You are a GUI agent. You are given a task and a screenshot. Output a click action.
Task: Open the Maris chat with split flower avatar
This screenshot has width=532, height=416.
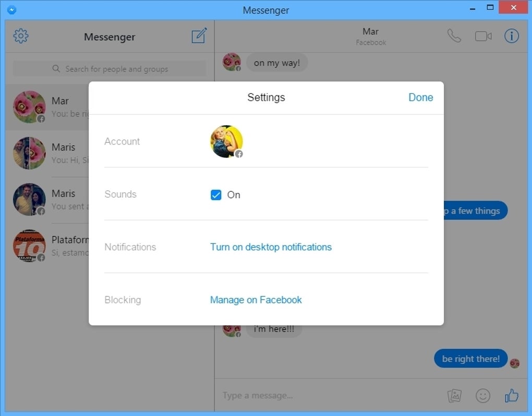[47, 153]
